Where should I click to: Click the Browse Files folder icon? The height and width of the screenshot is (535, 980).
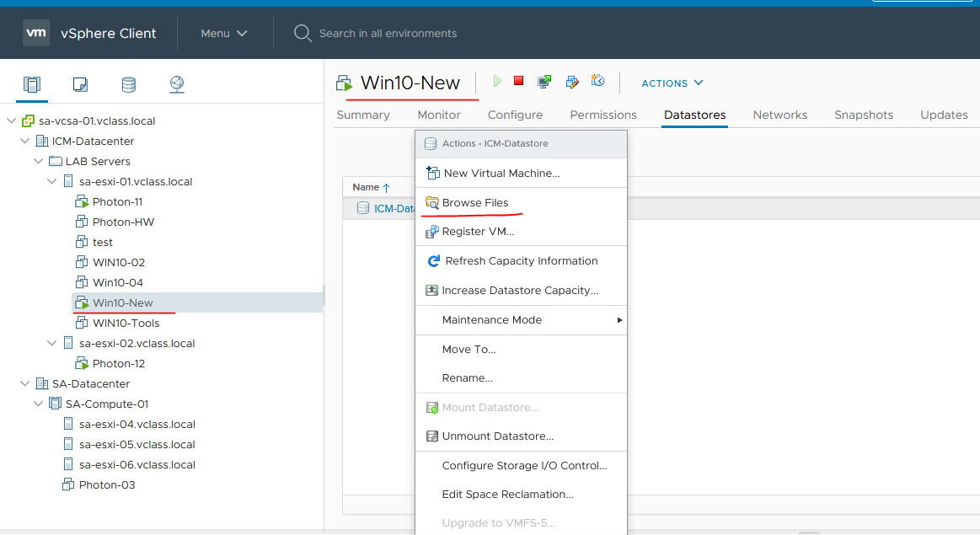coord(432,202)
